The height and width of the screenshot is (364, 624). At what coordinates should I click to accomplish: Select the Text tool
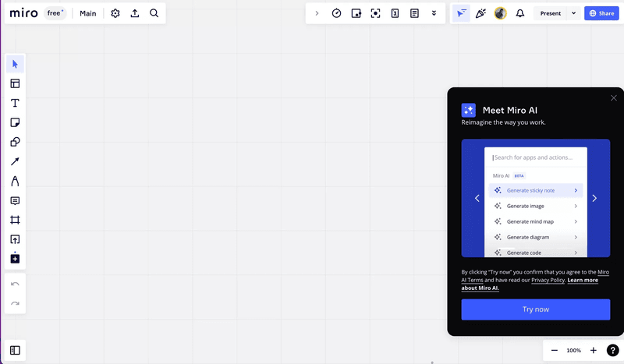pyautogui.click(x=15, y=103)
